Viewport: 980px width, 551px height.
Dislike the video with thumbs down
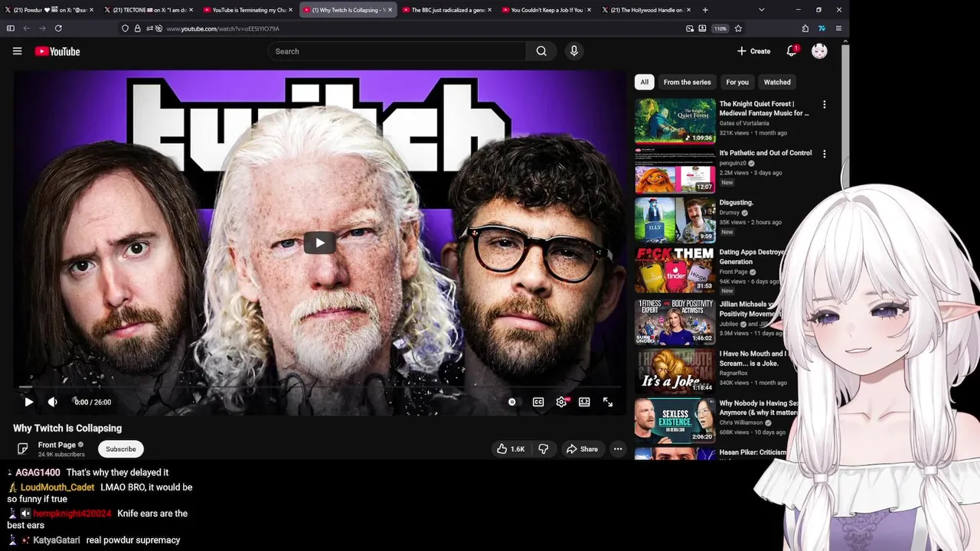pos(544,449)
